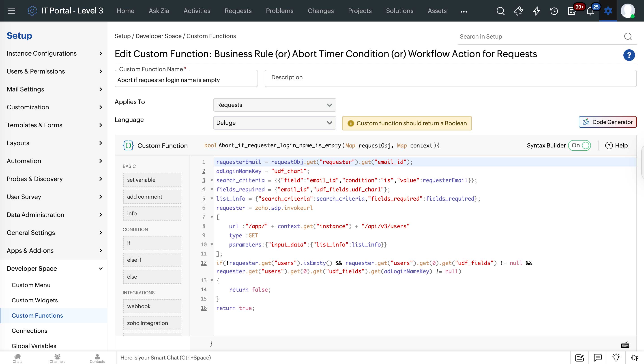Expand Automation section
The image size is (644, 364).
(x=54, y=161)
